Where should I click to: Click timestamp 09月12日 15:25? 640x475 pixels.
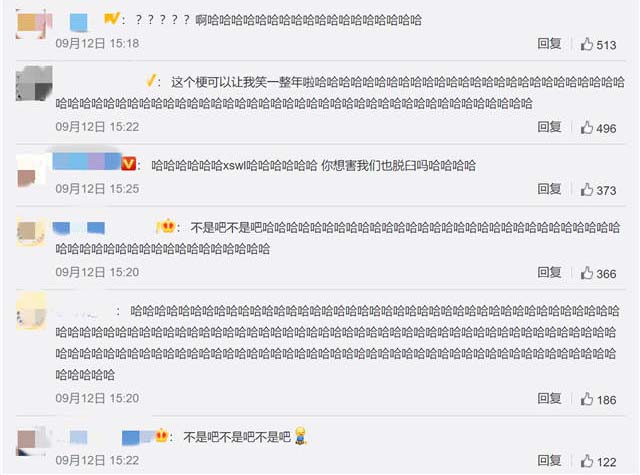point(97,189)
